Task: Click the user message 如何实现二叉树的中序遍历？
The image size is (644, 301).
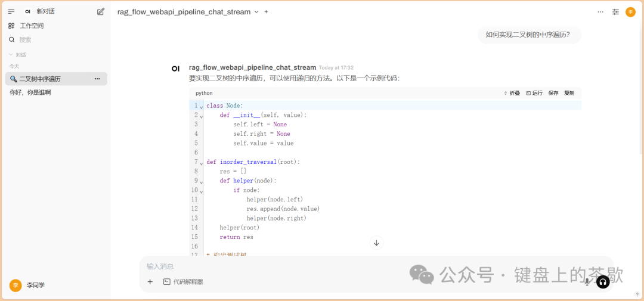Action: (x=528, y=35)
